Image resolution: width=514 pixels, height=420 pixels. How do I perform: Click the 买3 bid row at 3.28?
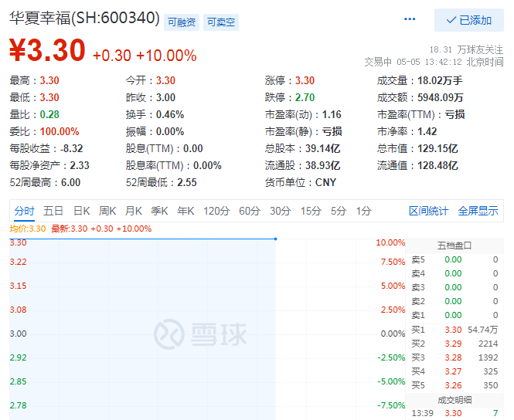[454, 357]
